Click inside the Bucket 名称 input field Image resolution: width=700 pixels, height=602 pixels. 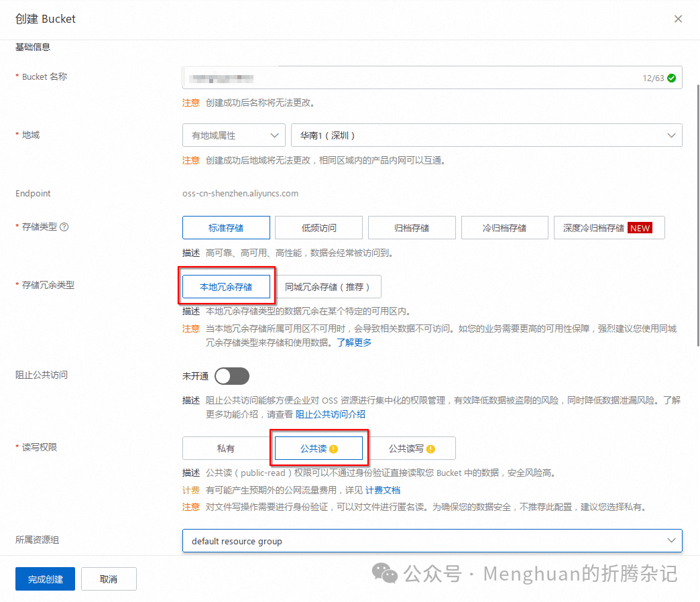(402, 78)
